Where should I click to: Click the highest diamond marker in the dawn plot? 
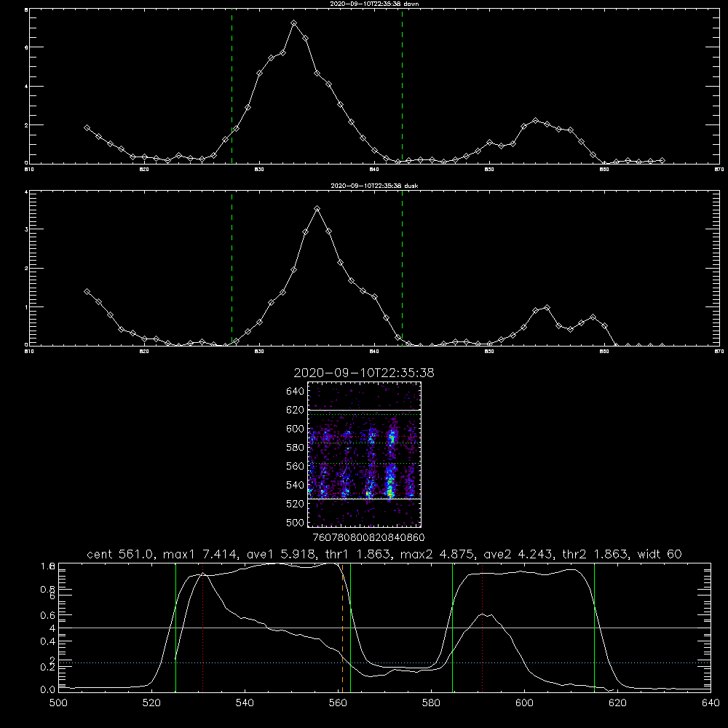coord(293,23)
